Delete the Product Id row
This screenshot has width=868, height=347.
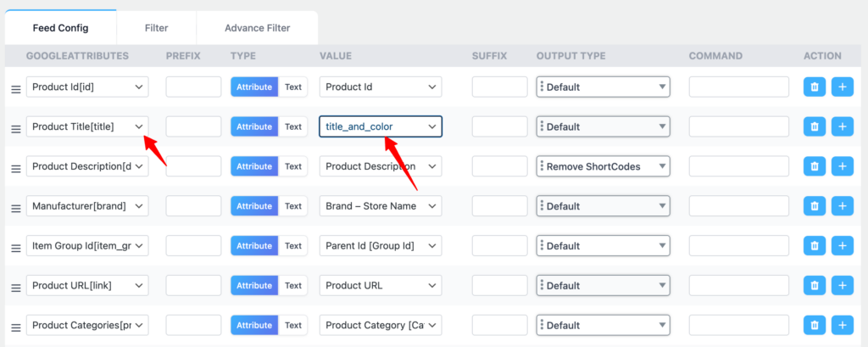click(x=814, y=87)
